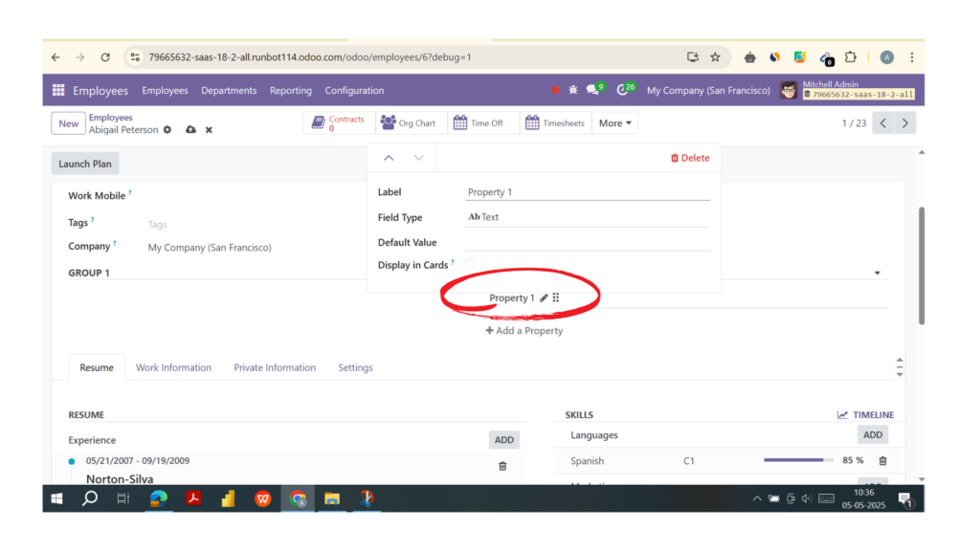Enable the Display in Cards checkbox
The height and width of the screenshot is (551, 980).
[468, 264]
